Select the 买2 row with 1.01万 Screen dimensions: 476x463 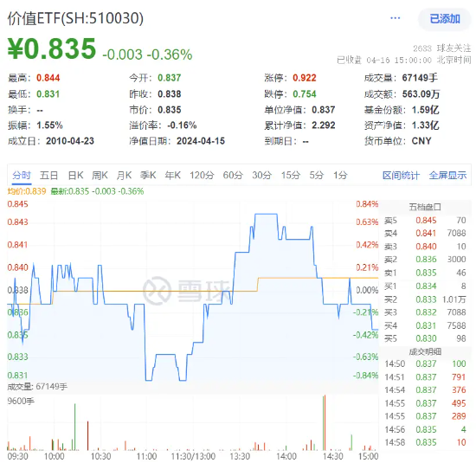[x=425, y=299]
